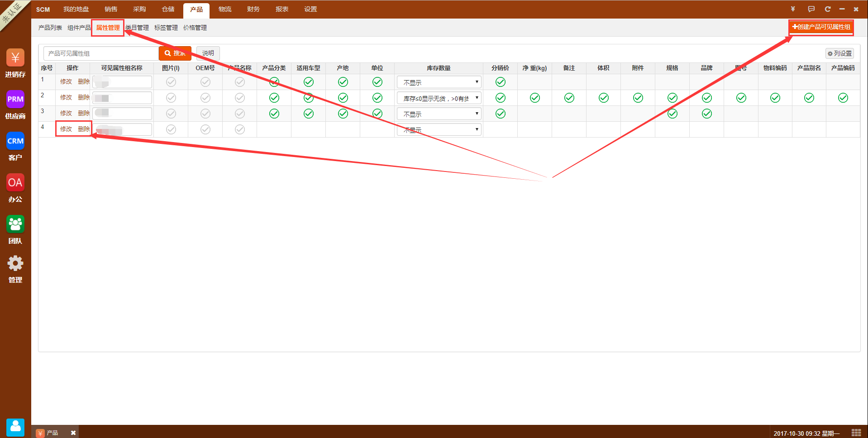Open the 管理 gear sidebar module
The image size is (868, 438).
click(x=15, y=269)
